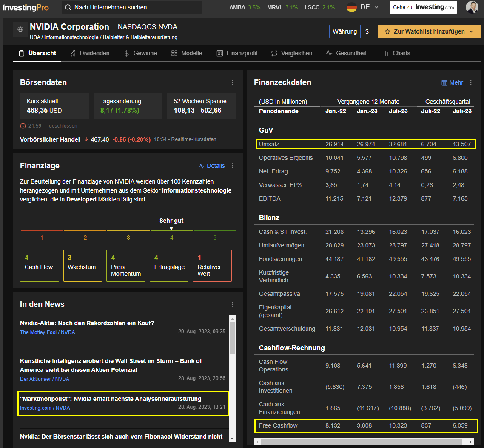The image size is (484, 448).
Task: Click the table icon next to Mehr
Action: click(444, 83)
